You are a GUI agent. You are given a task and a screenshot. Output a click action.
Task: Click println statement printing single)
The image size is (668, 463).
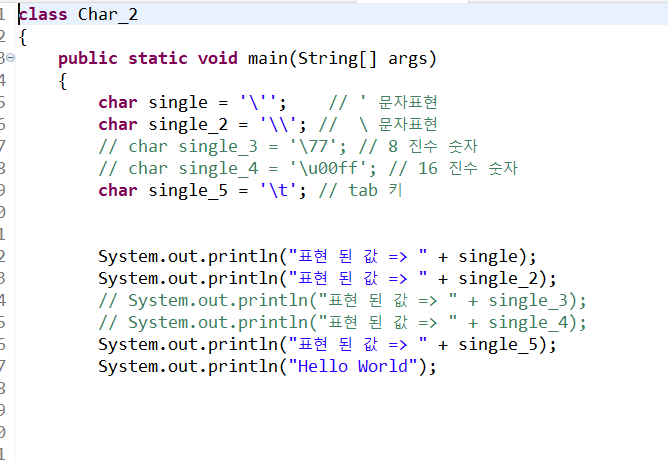point(317,257)
